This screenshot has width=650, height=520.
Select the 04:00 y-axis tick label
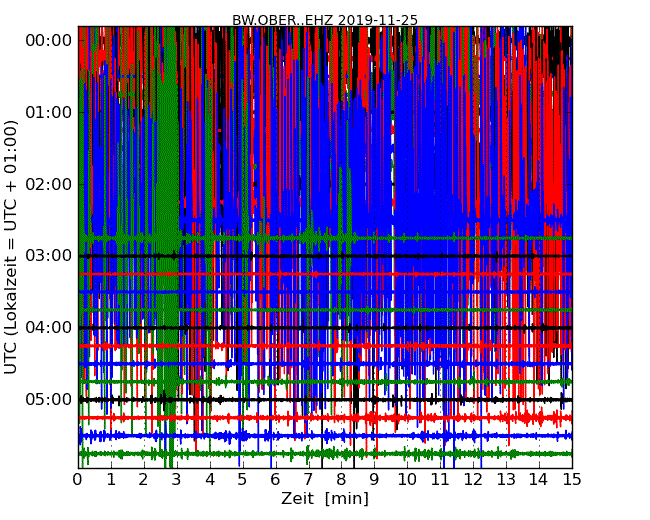pos(49,328)
